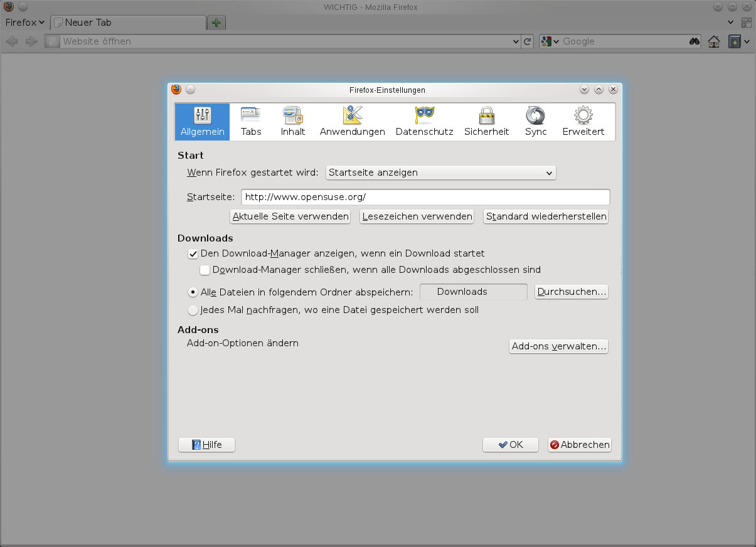The width and height of the screenshot is (756, 547).
Task: Open 'Add-ons verwalten' dialog
Action: click(x=558, y=346)
